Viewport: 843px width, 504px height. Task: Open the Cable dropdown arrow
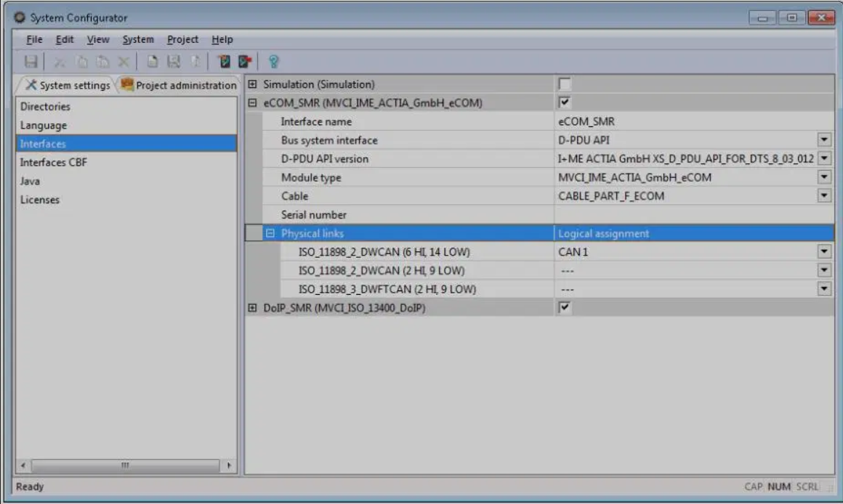(x=824, y=195)
